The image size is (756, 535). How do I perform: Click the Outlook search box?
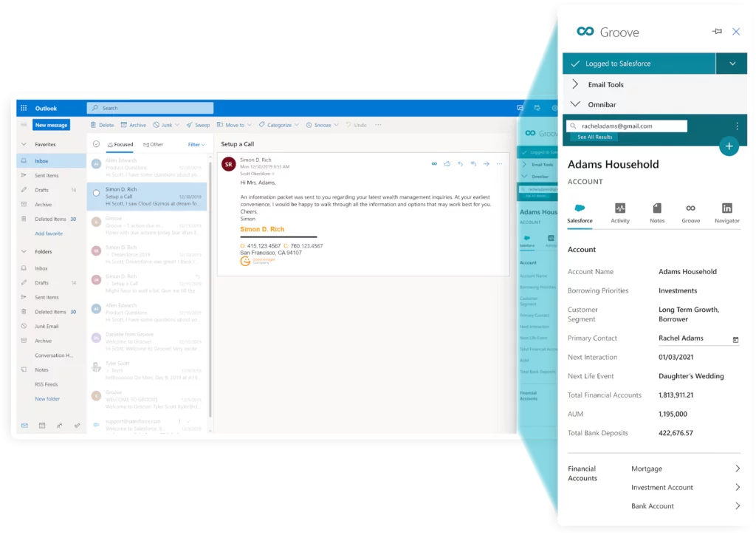pos(150,108)
